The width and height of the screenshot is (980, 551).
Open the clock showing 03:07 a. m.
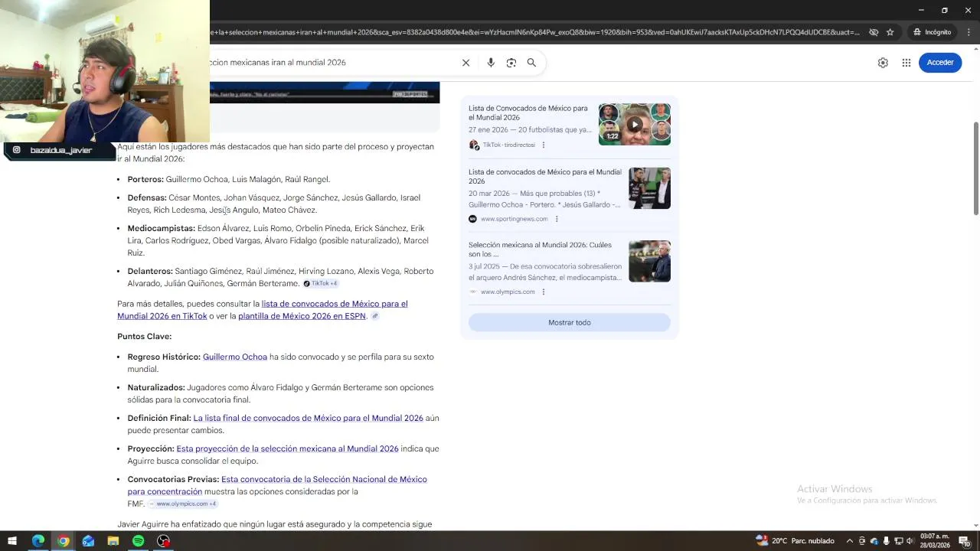934,541
